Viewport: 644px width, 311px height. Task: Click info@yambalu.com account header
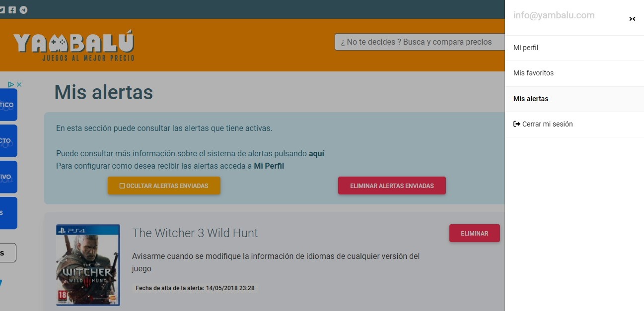554,15
